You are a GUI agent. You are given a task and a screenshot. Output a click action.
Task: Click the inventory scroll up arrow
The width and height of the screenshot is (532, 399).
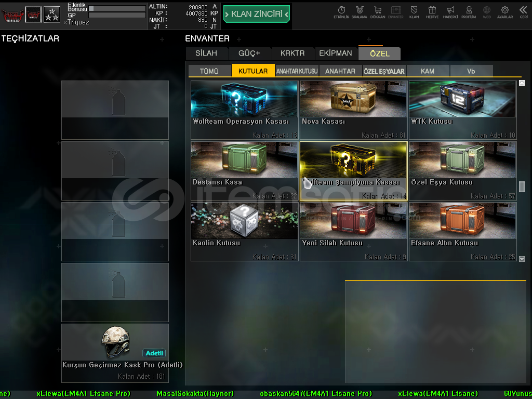point(522,83)
